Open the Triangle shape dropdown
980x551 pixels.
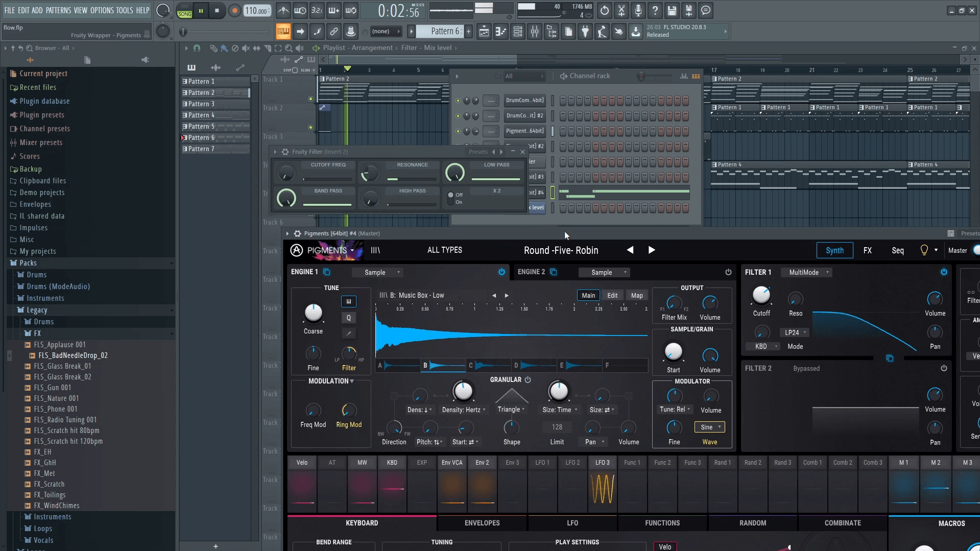click(512, 410)
